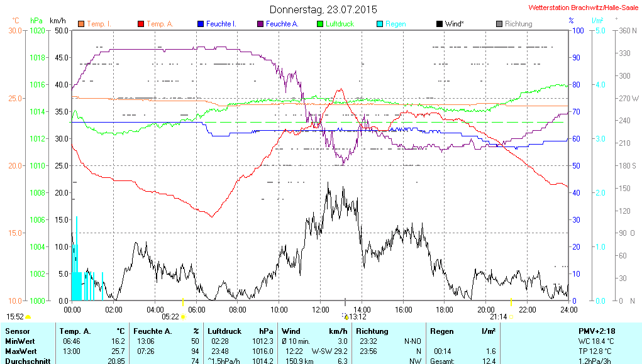
Task: Click the sunrise marker at 05:22
Action: (183, 317)
